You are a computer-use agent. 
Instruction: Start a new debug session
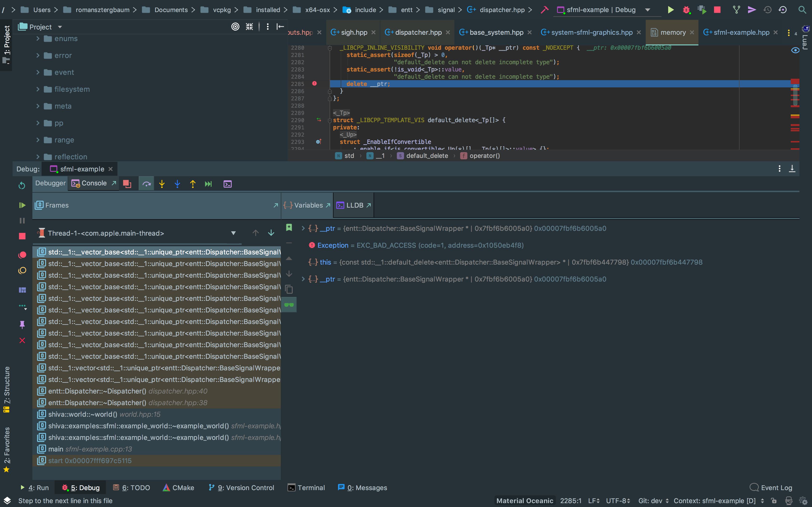[686, 10]
